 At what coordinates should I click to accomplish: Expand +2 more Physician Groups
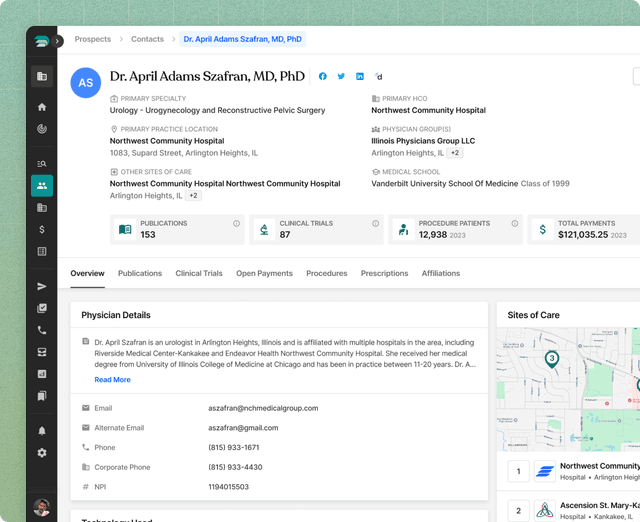tap(455, 153)
